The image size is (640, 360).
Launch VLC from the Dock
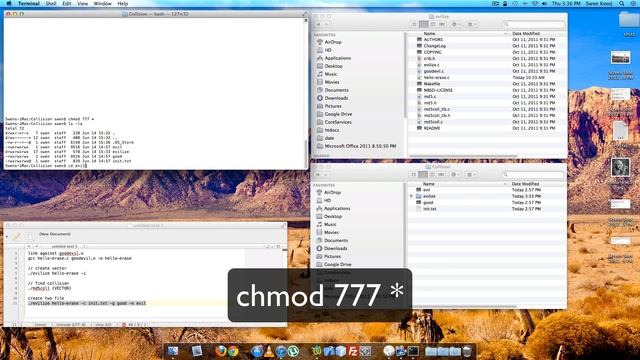269,351
